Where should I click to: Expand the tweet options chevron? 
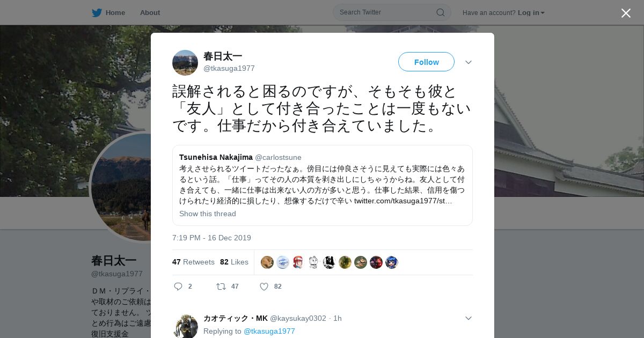pos(469,62)
